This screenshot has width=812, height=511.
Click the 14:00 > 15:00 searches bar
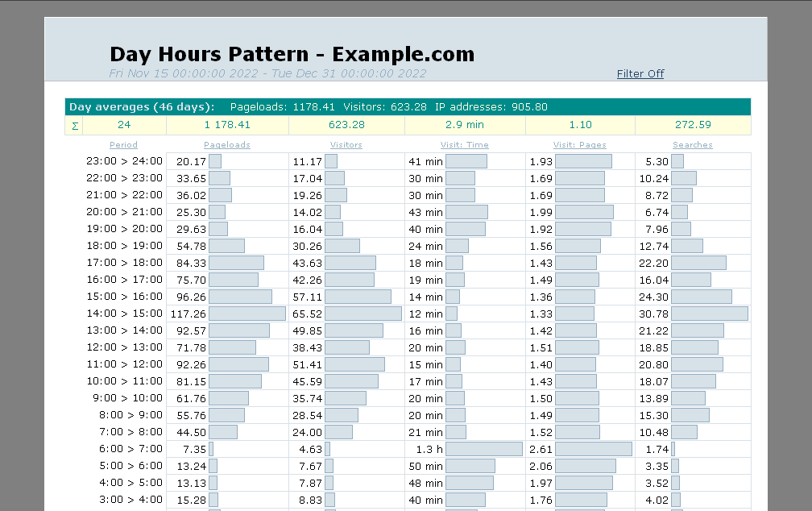pos(709,314)
